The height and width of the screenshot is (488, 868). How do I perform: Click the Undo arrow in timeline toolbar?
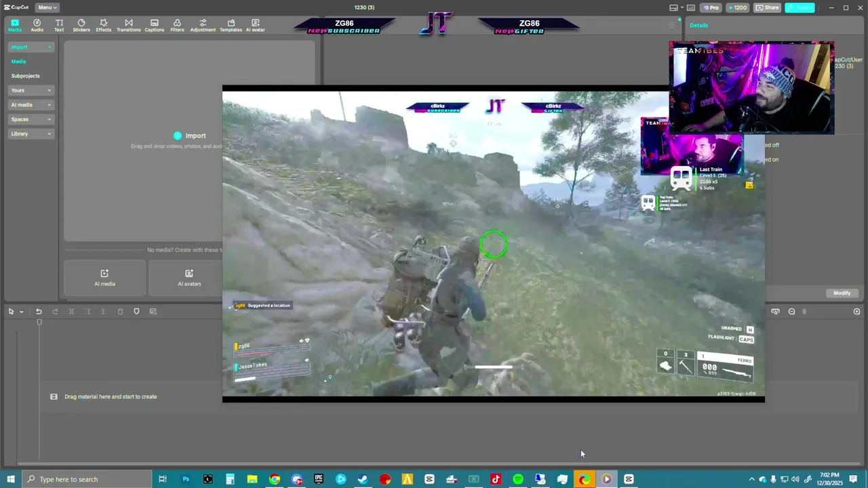tap(39, 312)
